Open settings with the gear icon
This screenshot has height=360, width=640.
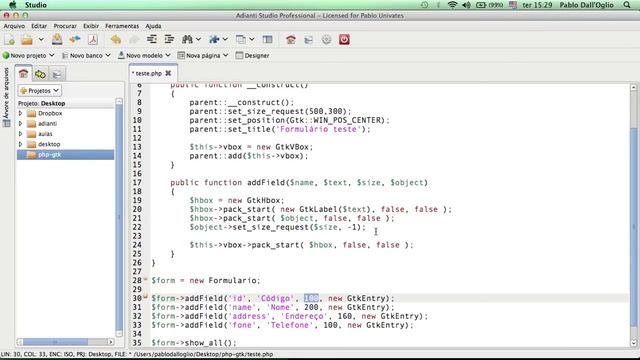[326, 40]
